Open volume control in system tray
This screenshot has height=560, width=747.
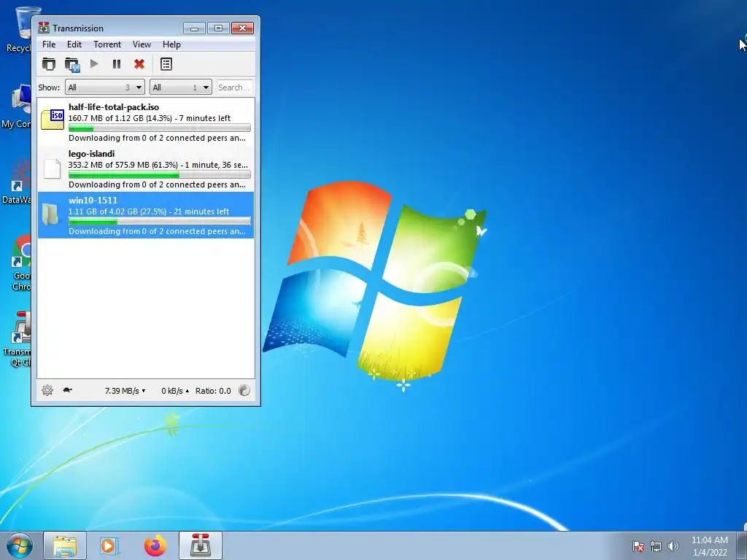(673, 546)
